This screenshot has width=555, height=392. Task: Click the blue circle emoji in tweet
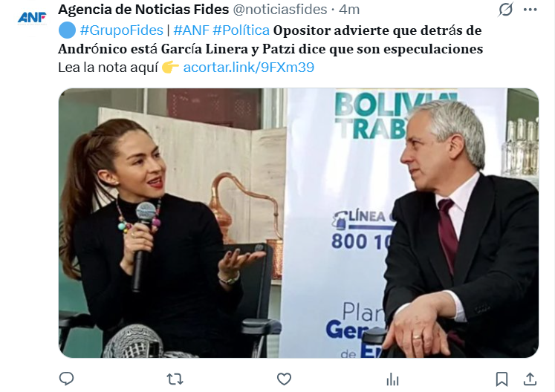[x=67, y=30]
